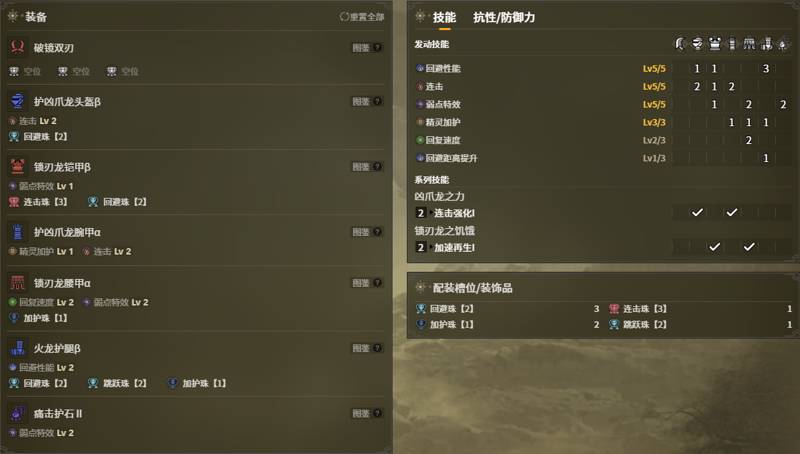
Task: Select the 护凶爪龙腕甲α arm armor icon
Action: pyautogui.click(x=17, y=232)
